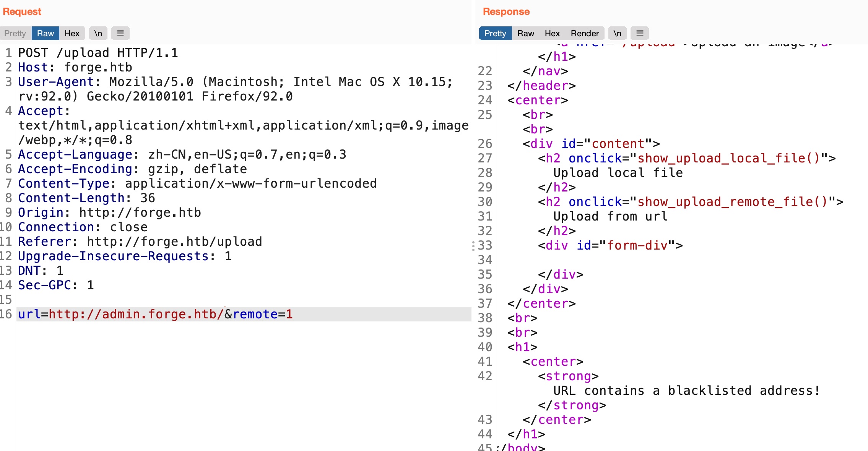Toggle newline display in Response panel
Image resolution: width=868 pixels, height=451 pixels.
pos(617,33)
